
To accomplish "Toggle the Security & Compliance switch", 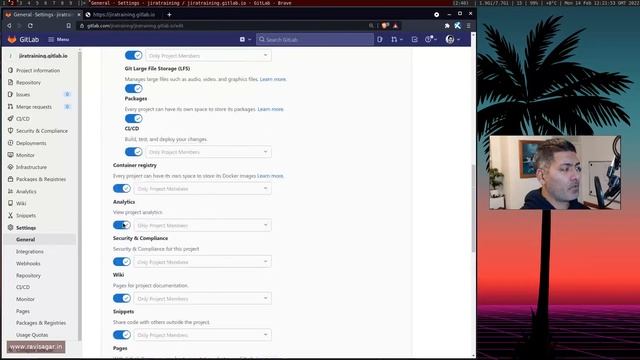I will click(122, 262).
